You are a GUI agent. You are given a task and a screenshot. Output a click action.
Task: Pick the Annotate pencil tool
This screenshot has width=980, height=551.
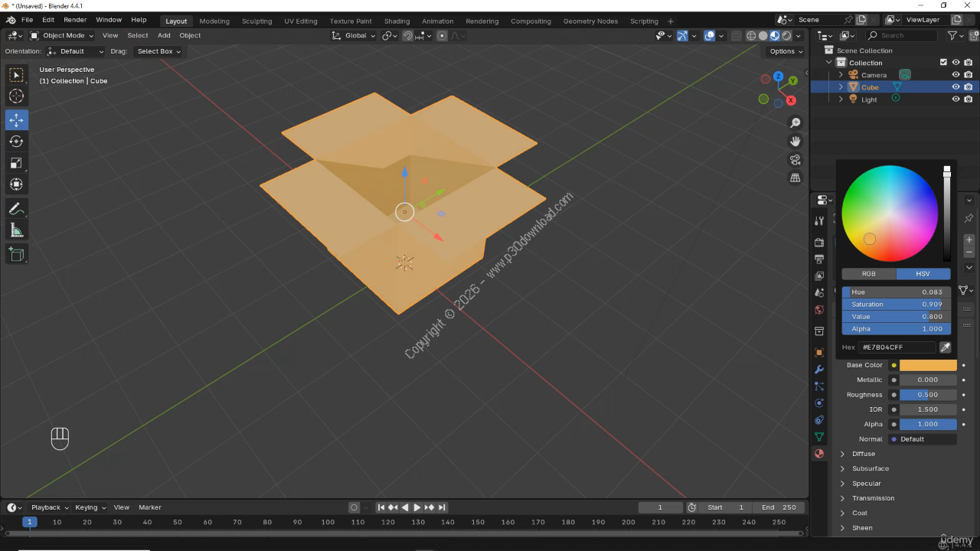coord(16,208)
